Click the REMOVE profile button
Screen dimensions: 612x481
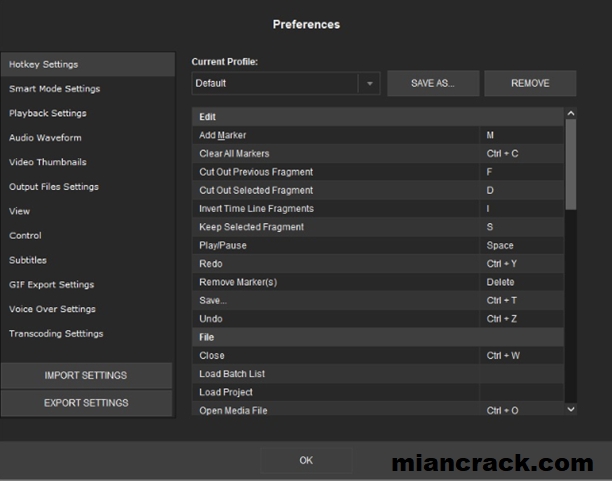530,83
